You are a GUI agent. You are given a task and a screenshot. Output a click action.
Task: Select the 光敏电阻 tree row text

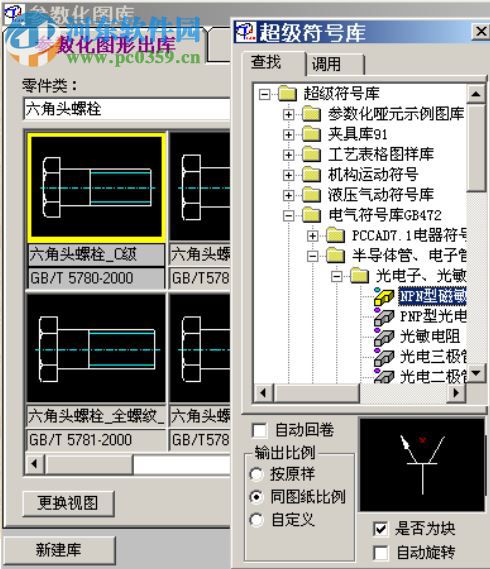(x=430, y=337)
